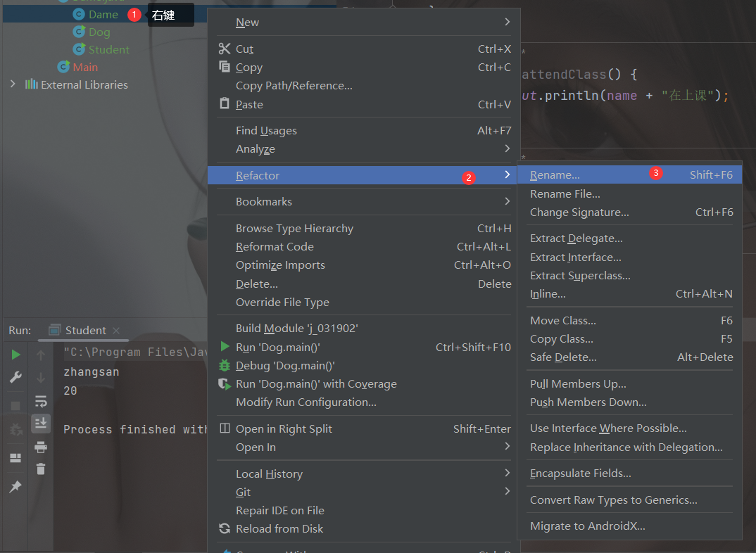Click the Student class icon in project tree

pos(79,49)
